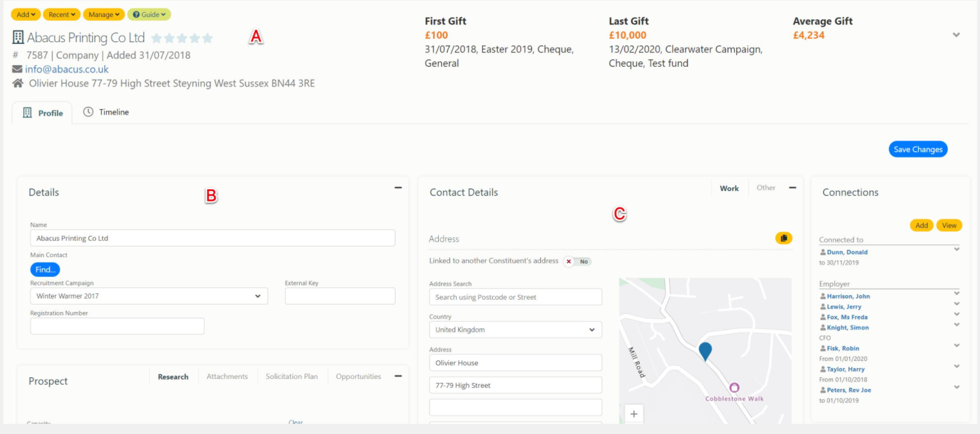Select the Other contact details tab
This screenshot has width=980, height=434.
coord(766,188)
